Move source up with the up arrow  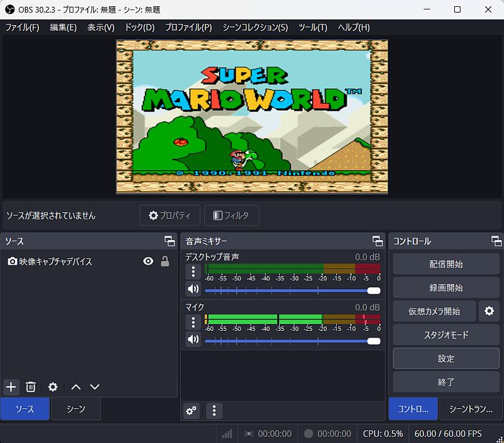click(x=76, y=387)
